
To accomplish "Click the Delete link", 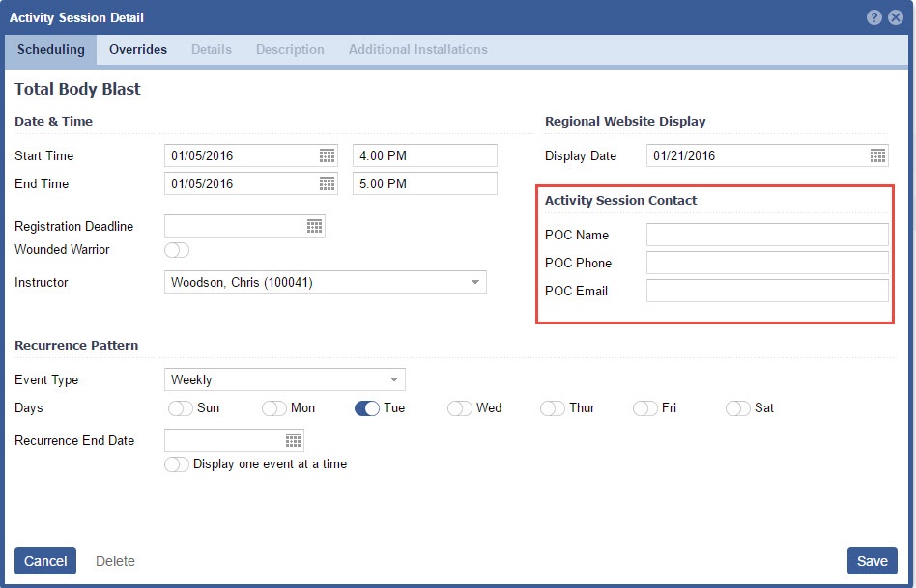I will [115, 561].
